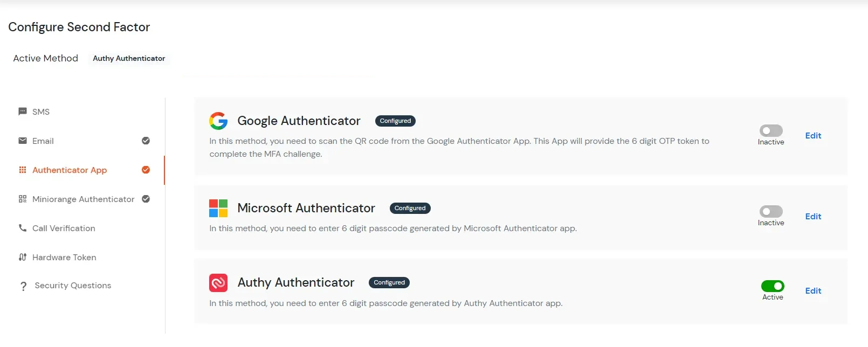Click the Miniorange Authenticator icon

pyautogui.click(x=22, y=199)
